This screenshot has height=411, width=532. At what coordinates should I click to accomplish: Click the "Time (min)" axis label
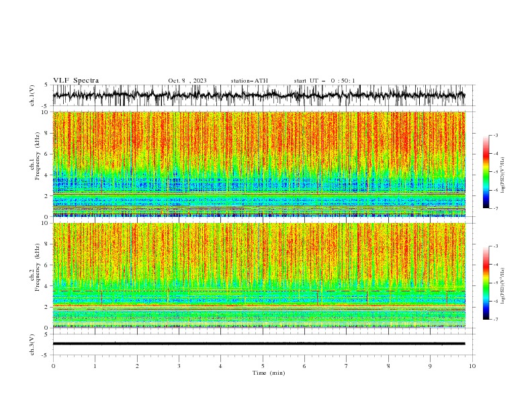(269, 373)
